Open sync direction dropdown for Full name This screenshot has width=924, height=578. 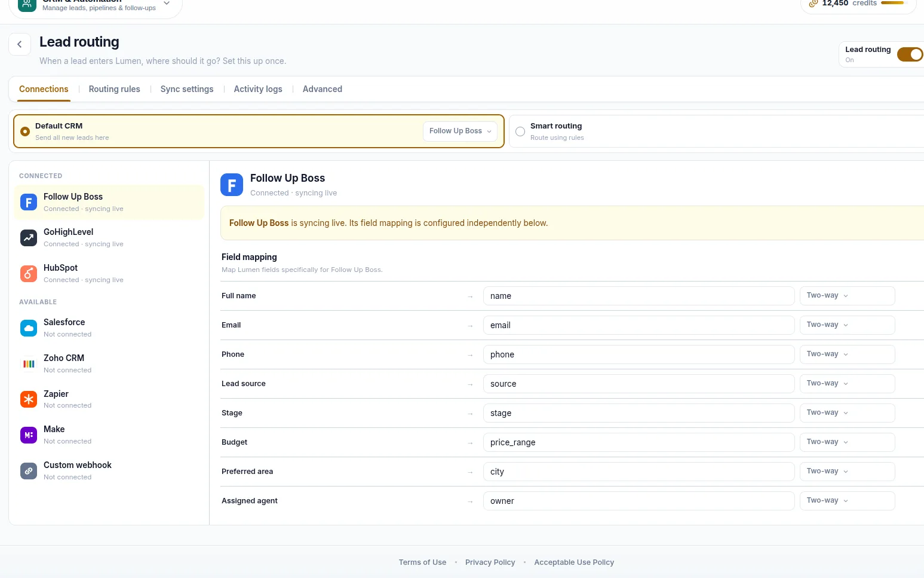pyautogui.click(x=847, y=296)
